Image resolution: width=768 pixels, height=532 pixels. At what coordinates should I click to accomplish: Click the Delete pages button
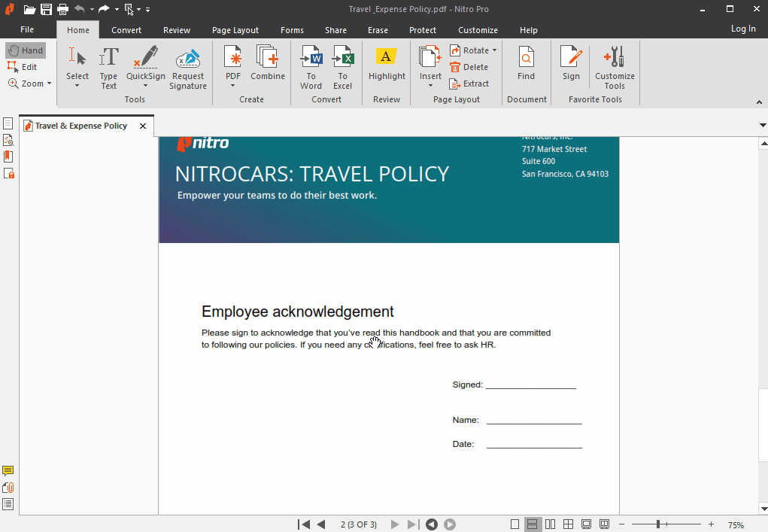pos(469,67)
